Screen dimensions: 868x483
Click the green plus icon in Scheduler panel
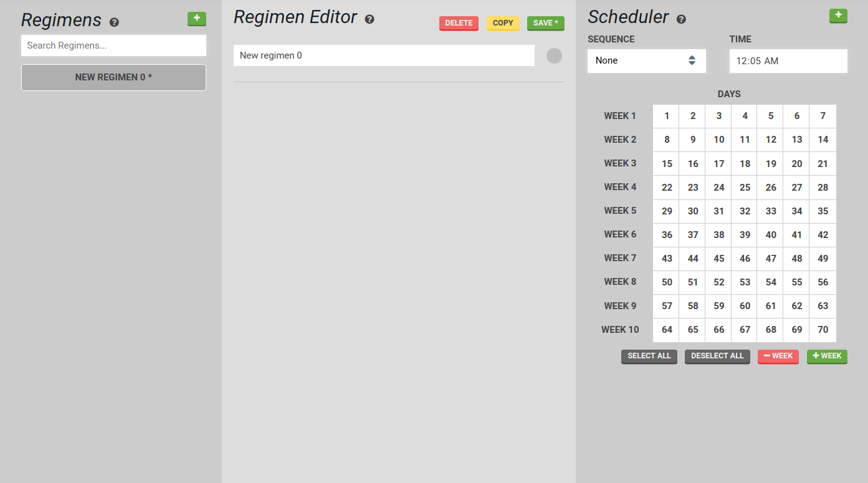(x=838, y=16)
